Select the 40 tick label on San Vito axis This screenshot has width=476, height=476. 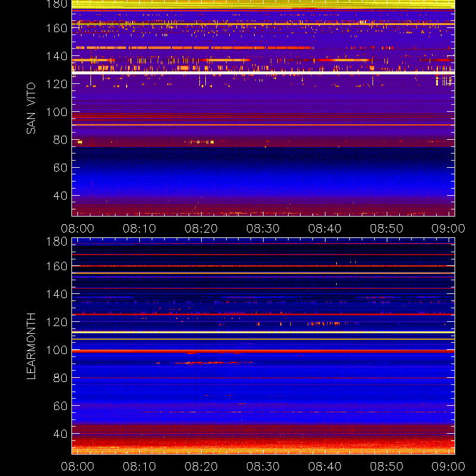(60, 196)
